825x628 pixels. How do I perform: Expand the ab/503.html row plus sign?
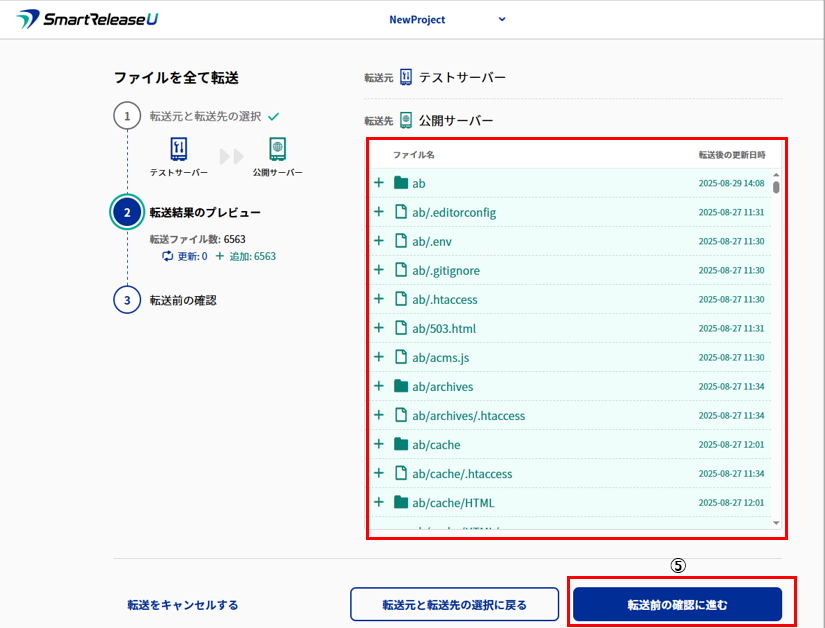379,328
